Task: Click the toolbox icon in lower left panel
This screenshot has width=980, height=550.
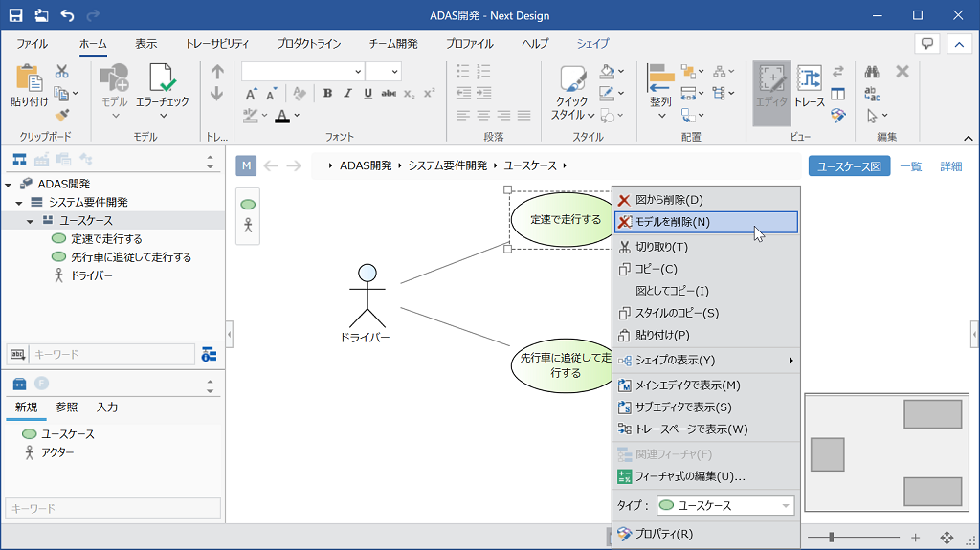Action: click(x=19, y=384)
